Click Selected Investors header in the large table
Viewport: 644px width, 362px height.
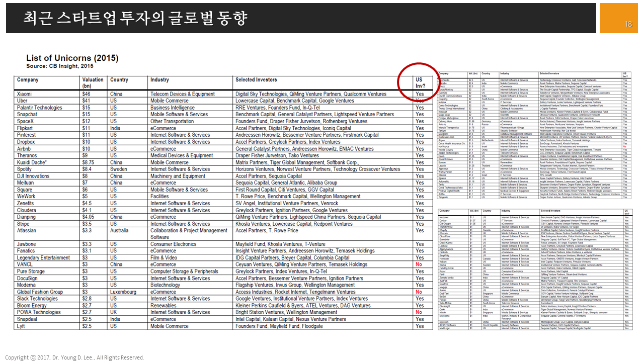click(x=256, y=80)
